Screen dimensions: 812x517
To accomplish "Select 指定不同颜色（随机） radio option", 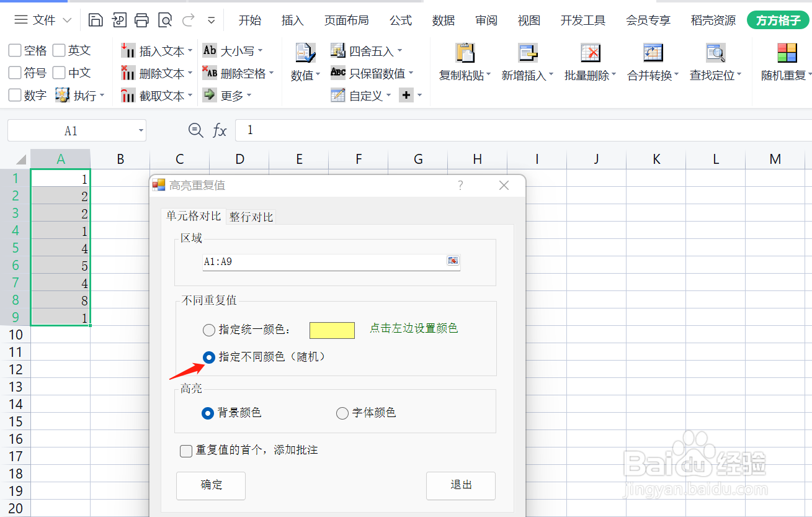I will click(x=209, y=357).
